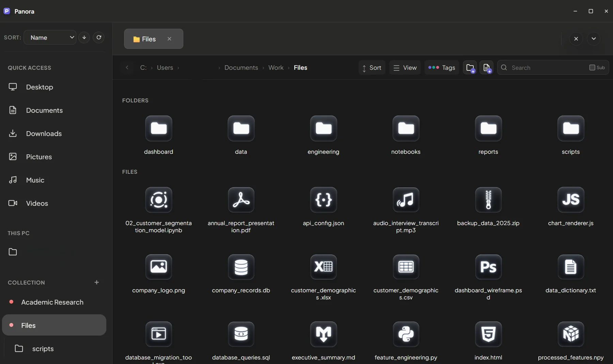Open the Name sort dropdown

coord(50,37)
